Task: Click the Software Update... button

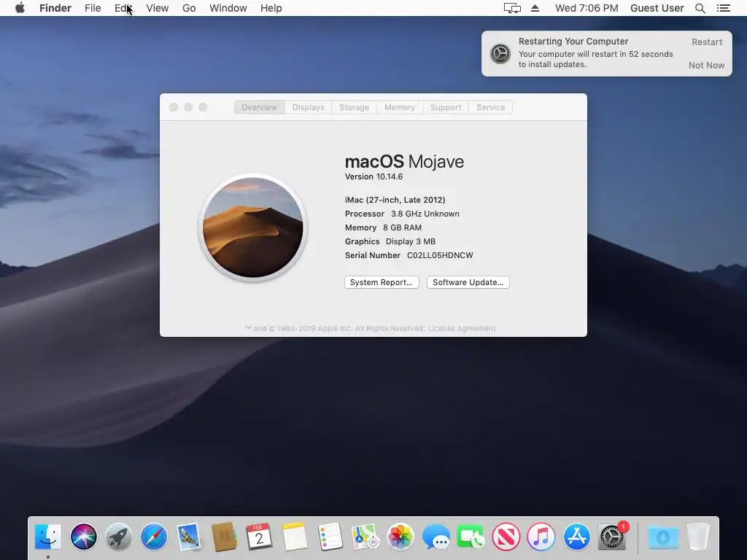Action: [468, 282]
